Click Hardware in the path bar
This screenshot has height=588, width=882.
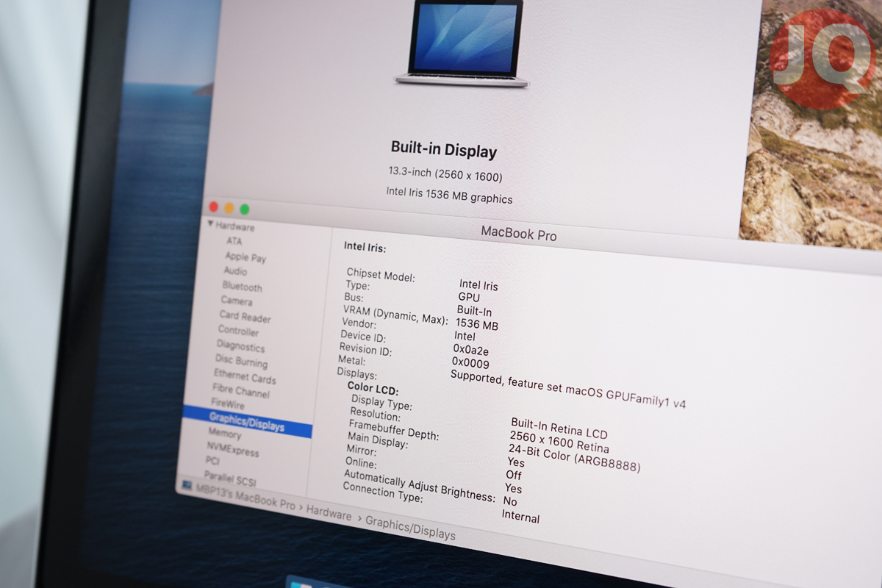(329, 513)
